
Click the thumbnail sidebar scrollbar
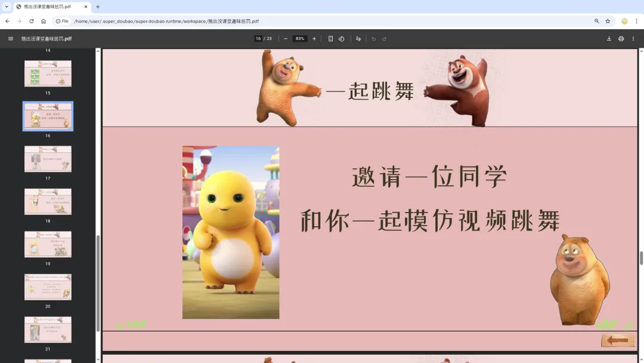coord(98,284)
